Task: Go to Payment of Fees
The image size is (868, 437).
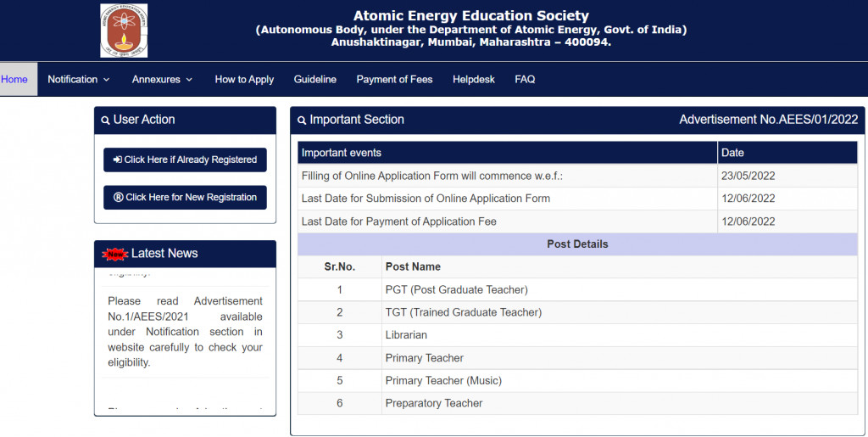Action: coord(394,79)
